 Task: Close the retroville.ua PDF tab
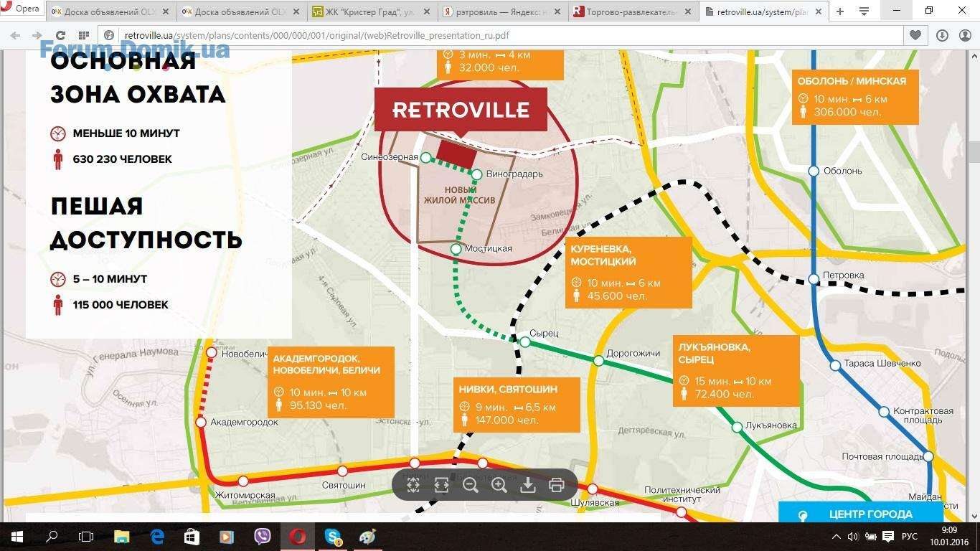click(818, 11)
